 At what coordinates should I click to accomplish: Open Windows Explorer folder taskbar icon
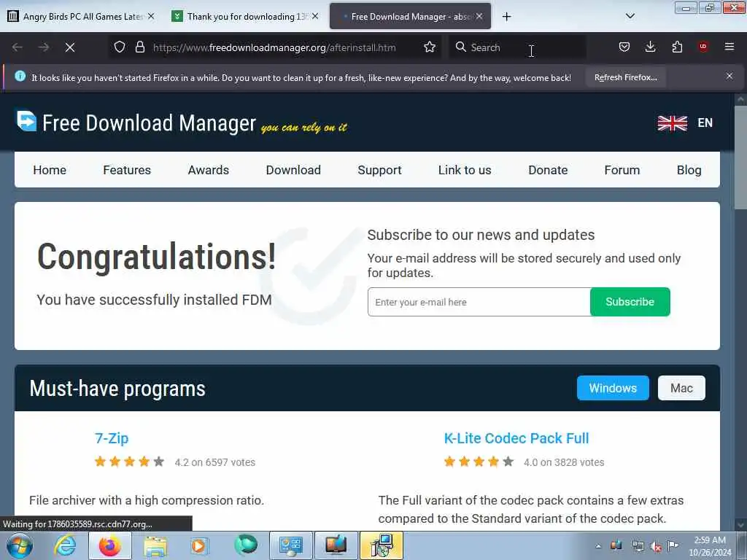click(155, 545)
